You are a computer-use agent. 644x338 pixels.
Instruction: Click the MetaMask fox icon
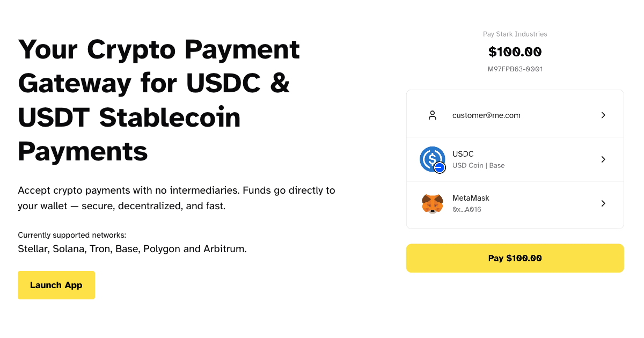(x=432, y=203)
